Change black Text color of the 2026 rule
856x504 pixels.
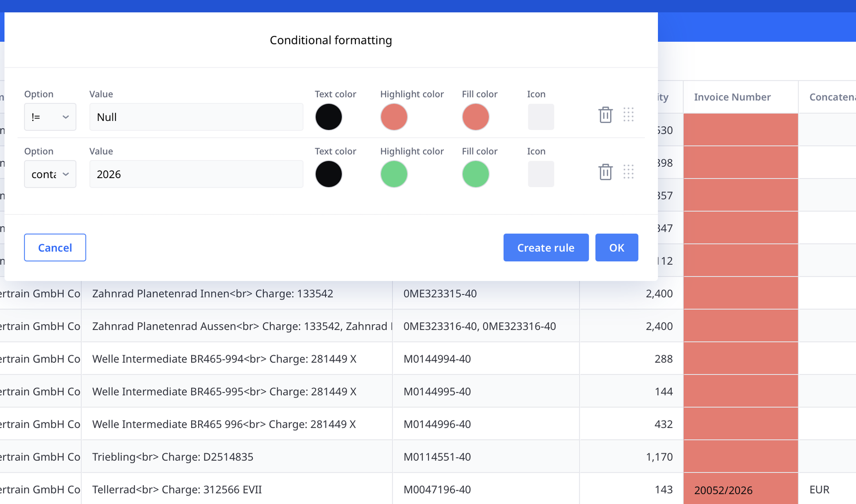click(x=328, y=174)
